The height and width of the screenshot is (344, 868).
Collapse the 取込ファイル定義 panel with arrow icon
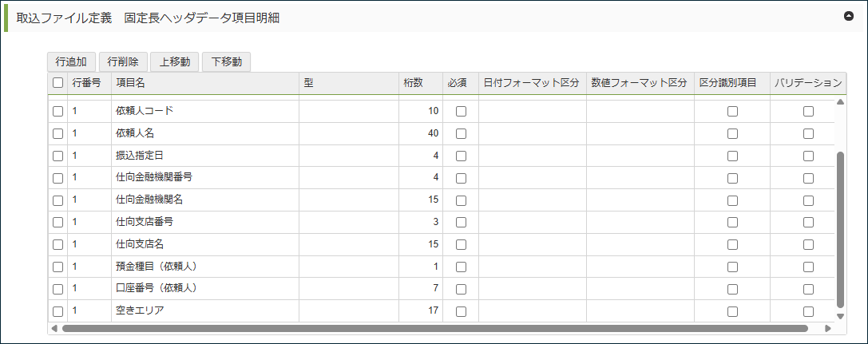point(849,16)
